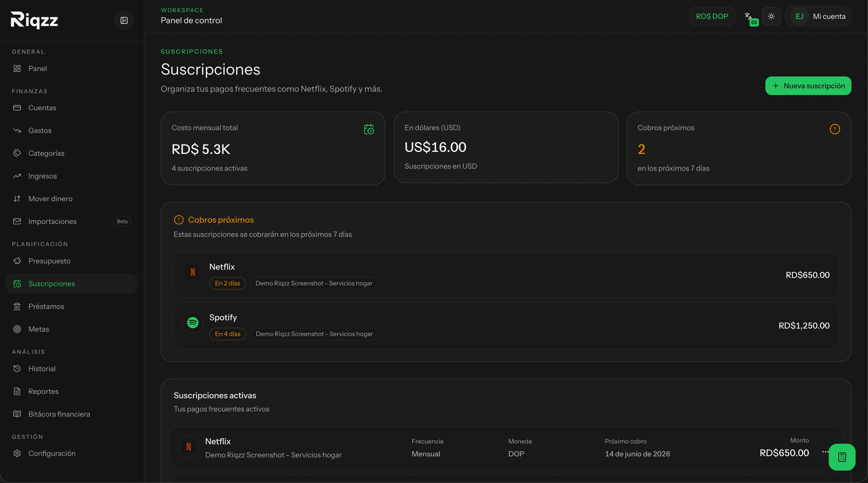Create a new subscription with Nueva suscripción

pos(808,86)
